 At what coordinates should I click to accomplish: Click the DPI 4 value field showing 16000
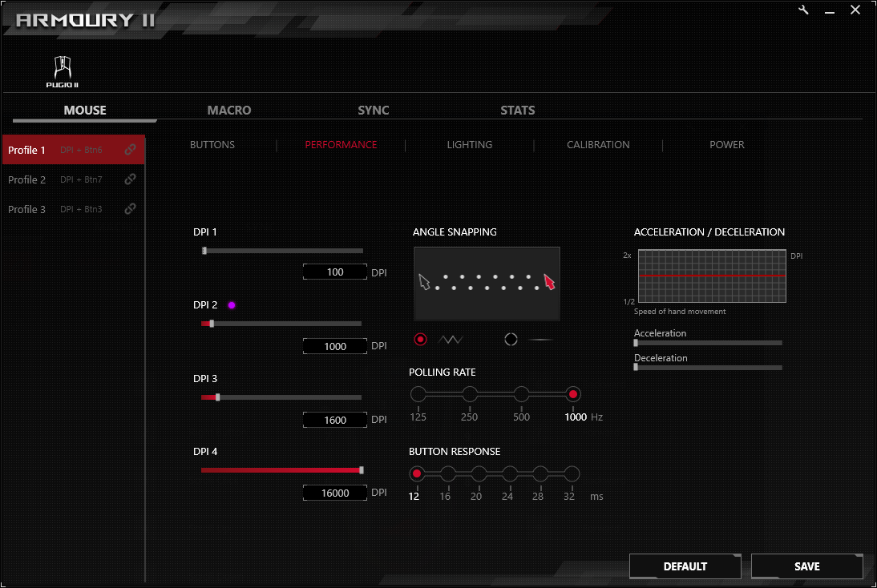pyautogui.click(x=335, y=493)
